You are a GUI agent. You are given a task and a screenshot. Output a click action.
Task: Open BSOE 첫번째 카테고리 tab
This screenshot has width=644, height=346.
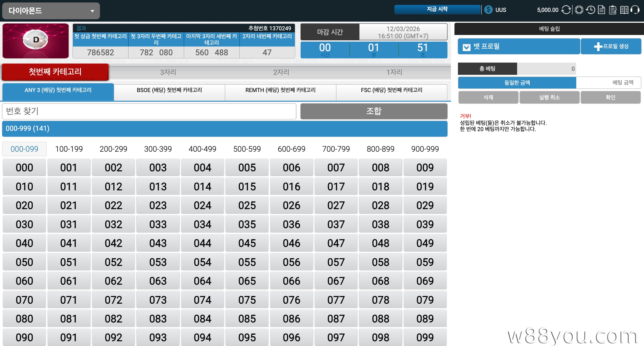coord(169,90)
